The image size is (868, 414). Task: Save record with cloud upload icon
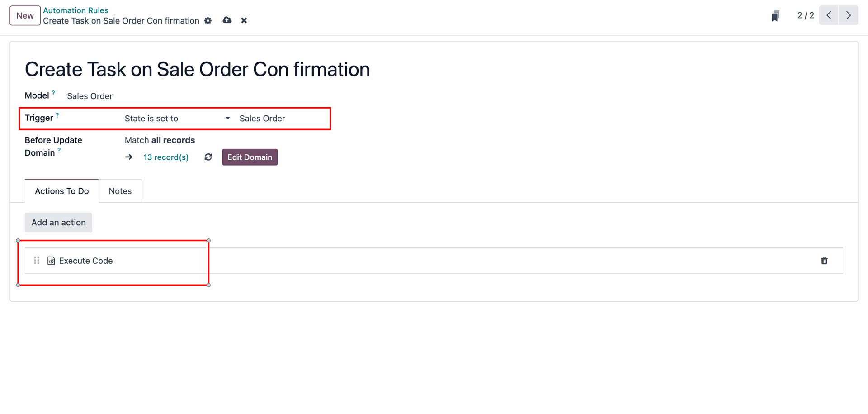point(227,20)
